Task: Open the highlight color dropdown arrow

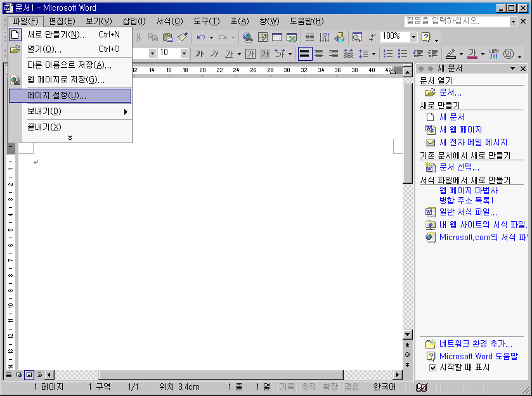Action: [461, 54]
